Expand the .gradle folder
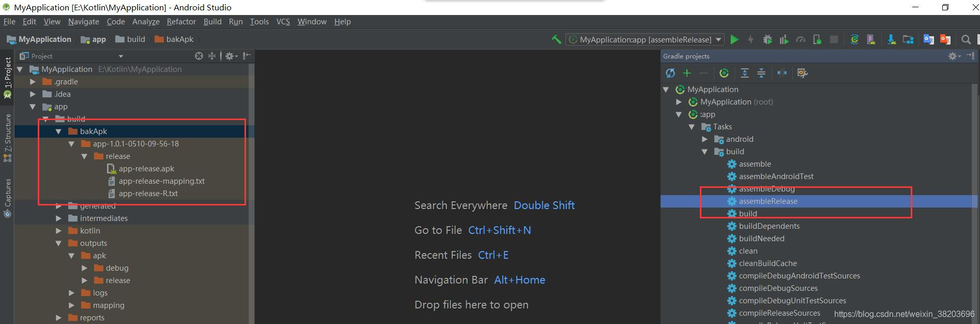 33,81
